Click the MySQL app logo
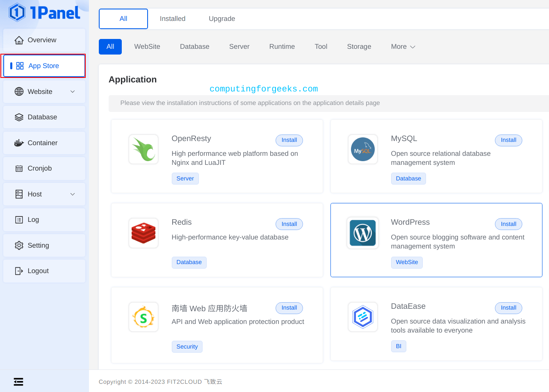549x392 pixels. pos(362,149)
